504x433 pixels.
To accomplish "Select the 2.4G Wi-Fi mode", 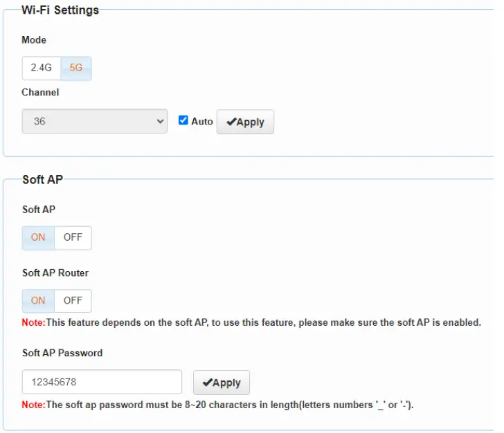I will [x=42, y=68].
